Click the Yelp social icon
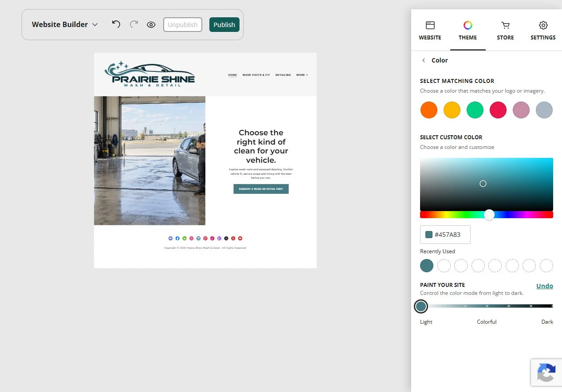562x392 pixels. pyautogui.click(x=233, y=239)
